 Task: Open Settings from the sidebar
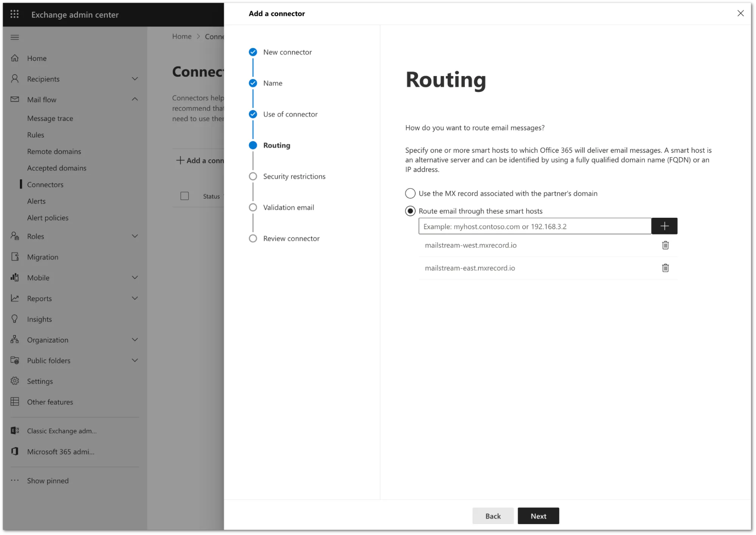coord(40,381)
